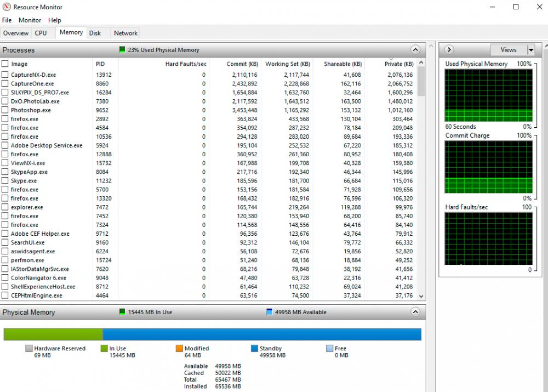This screenshot has width=548, height=392.
Task: Click the Commit Charge graph
Action: coord(488,167)
